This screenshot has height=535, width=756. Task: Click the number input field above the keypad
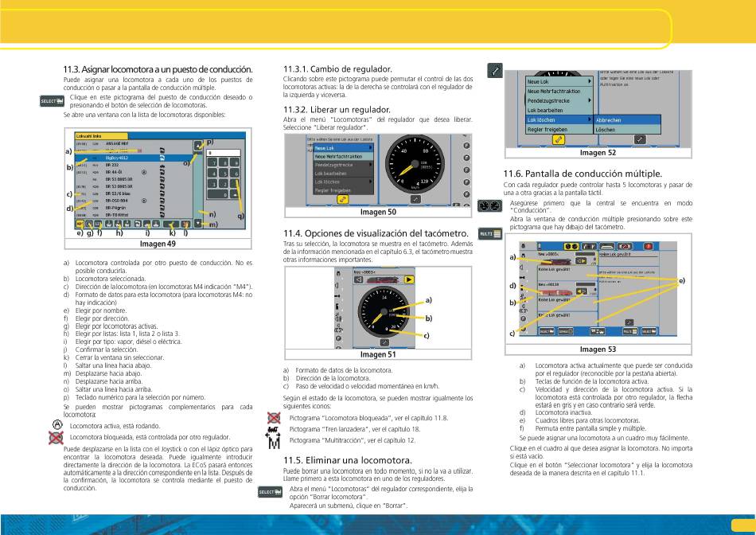[224, 153]
